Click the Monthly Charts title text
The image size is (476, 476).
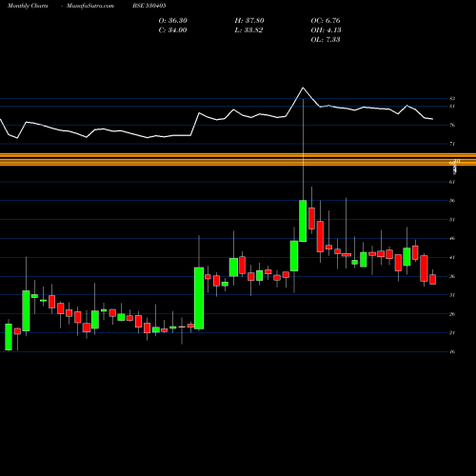[x=28, y=6]
